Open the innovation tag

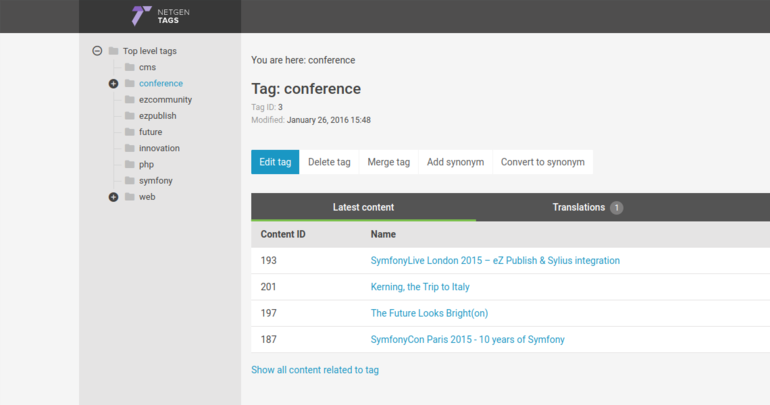click(159, 148)
